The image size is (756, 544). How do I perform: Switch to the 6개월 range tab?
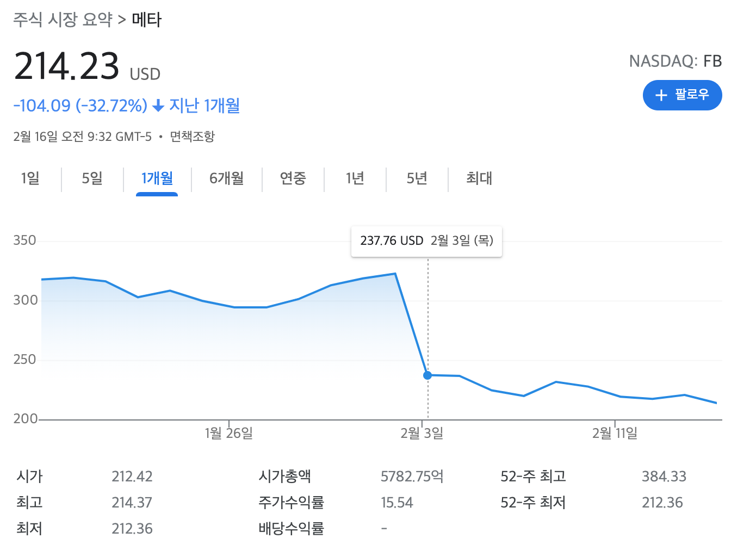pyautogui.click(x=227, y=178)
